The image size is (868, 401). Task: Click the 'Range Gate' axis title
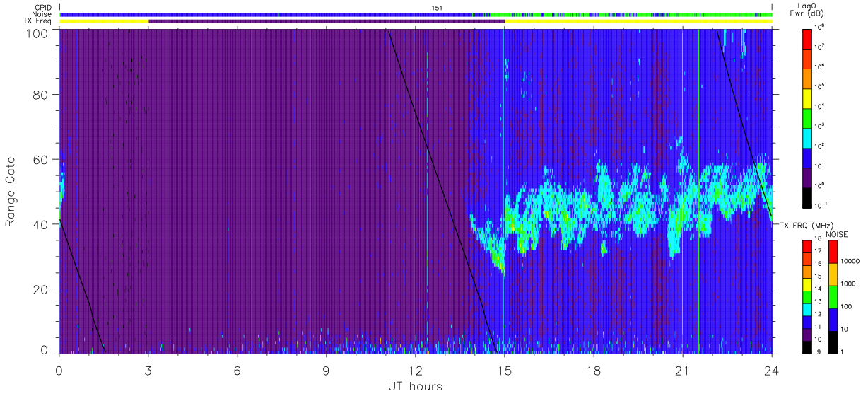[x=11, y=192]
